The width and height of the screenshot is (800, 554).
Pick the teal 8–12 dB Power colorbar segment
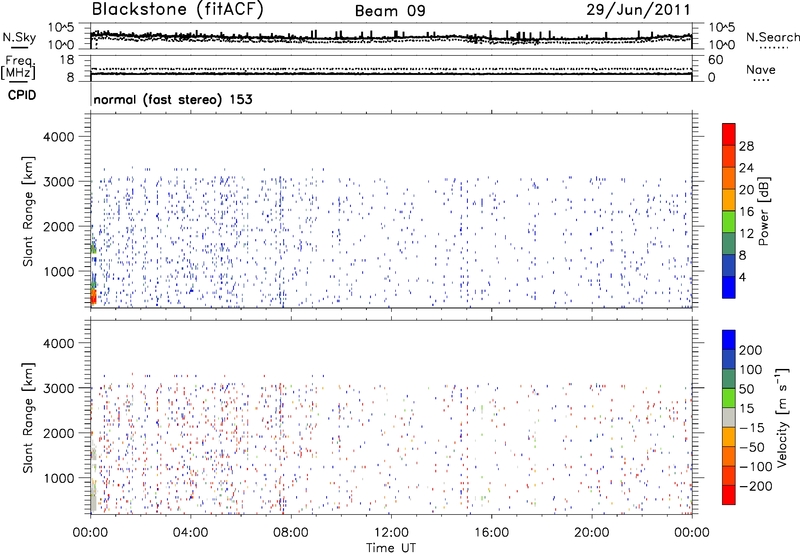tap(729, 244)
